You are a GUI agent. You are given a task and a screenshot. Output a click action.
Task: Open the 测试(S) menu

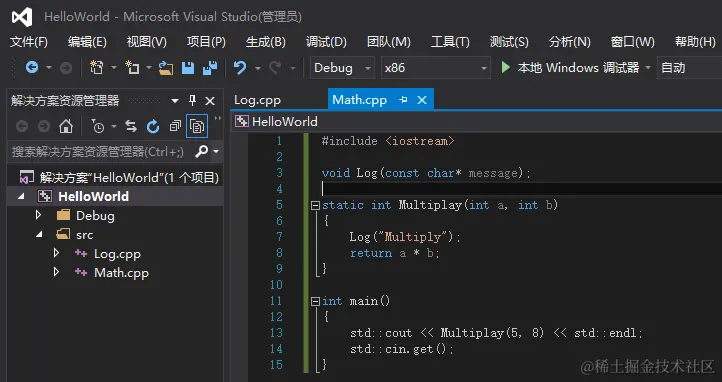pos(509,42)
